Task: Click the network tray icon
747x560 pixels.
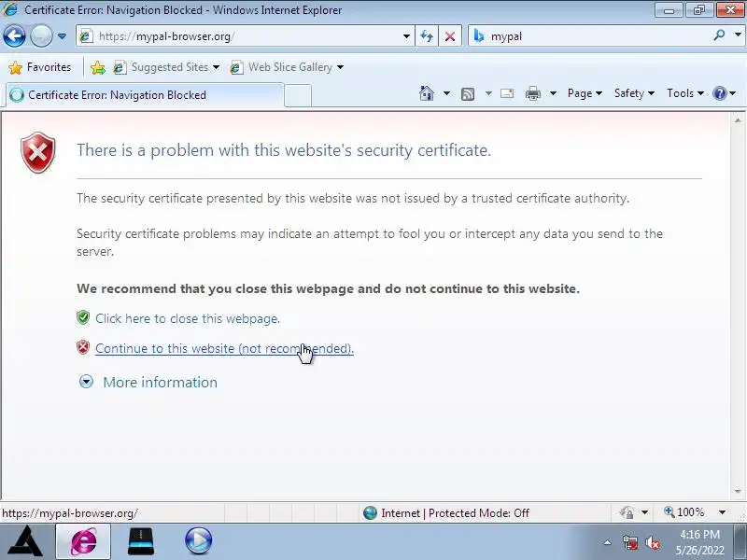Action: [630, 542]
